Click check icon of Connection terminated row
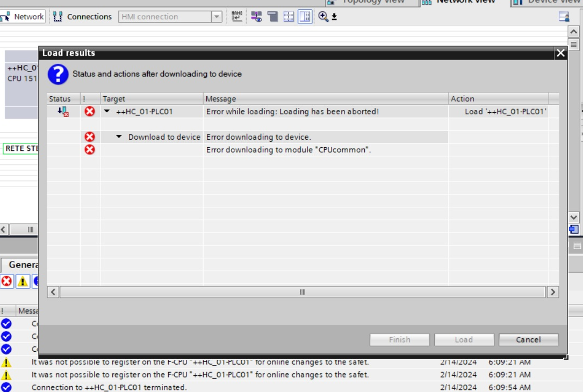Viewport: 583px width, 392px height. (6, 387)
